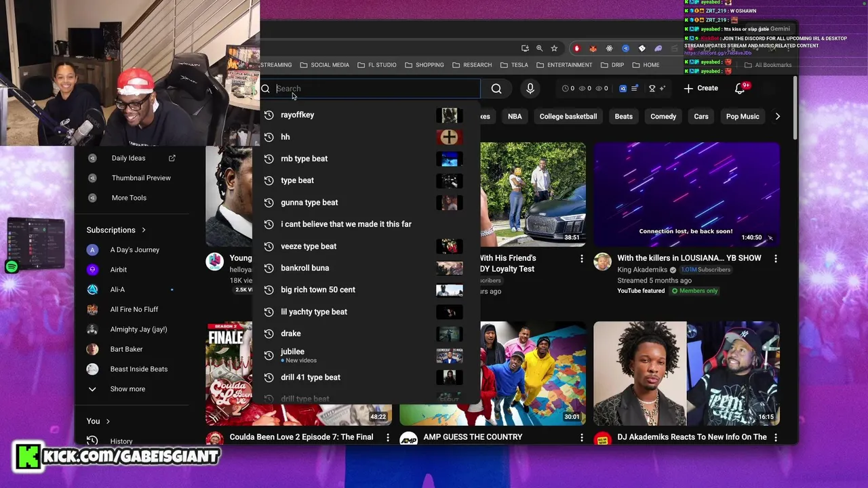This screenshot has width=868, height=488.
Task: Open the ENTERTAINMENT bookmarks folder
Action: tap(564, 65)
